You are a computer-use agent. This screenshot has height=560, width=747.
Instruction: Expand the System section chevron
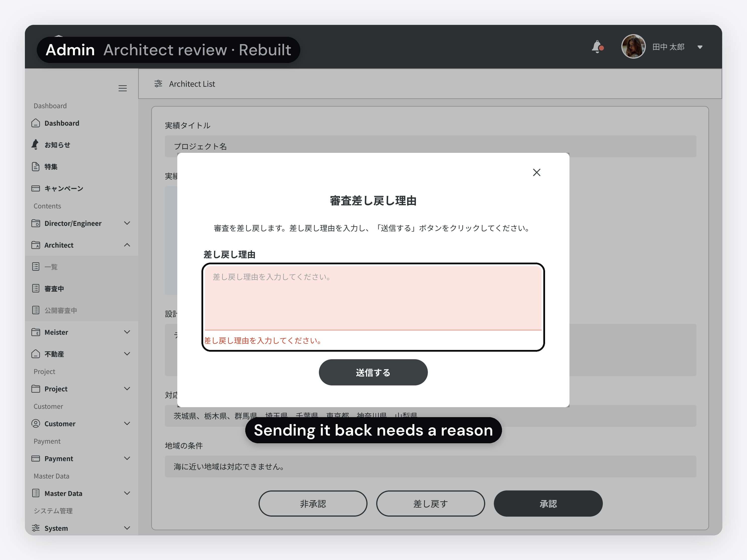[x=127, y=528]
